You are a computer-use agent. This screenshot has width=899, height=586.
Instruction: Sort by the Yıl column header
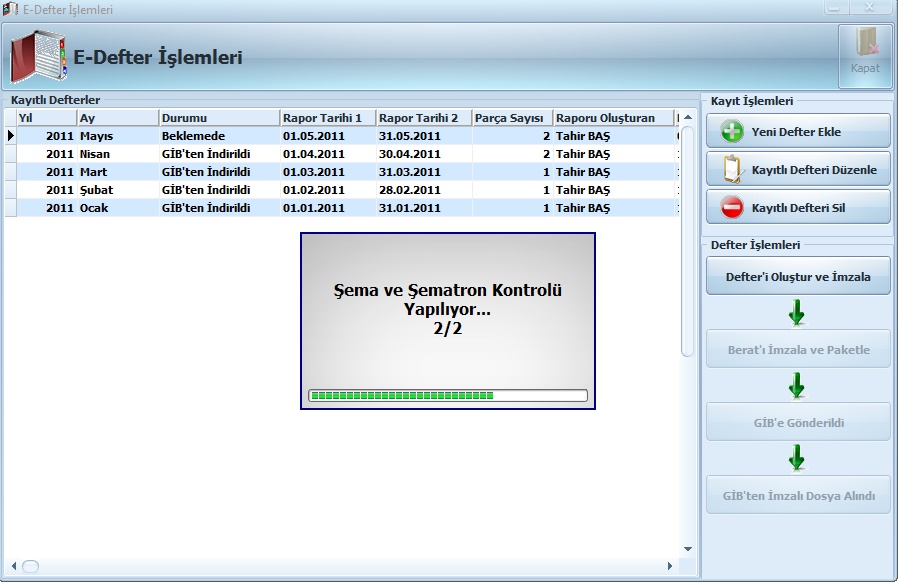(47, 118)
